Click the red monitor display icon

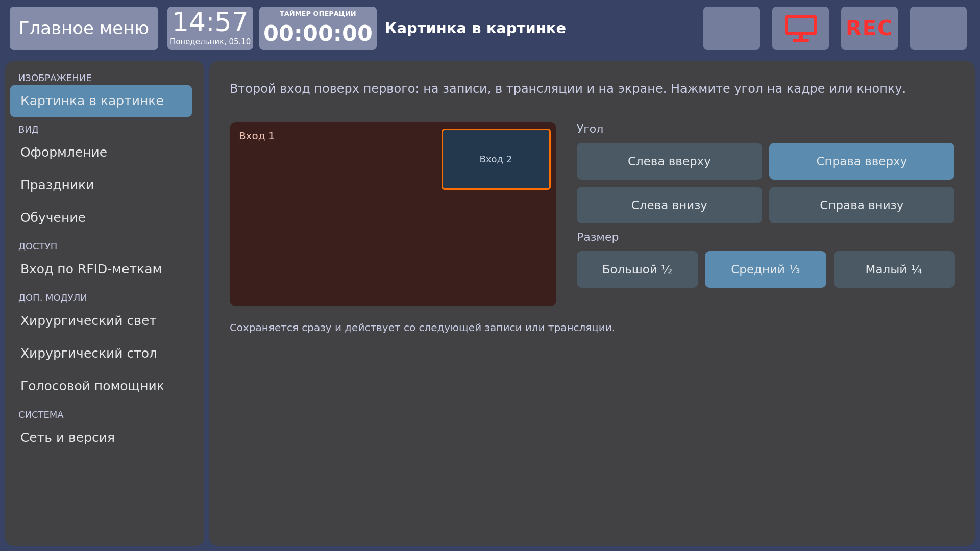pyautogui.click(x=800, y=28)
